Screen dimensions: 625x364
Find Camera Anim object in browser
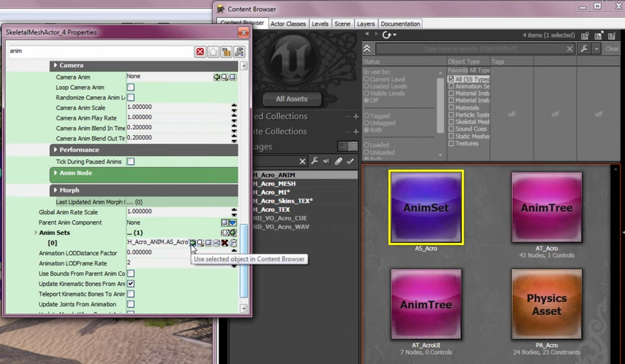[225, 77]
